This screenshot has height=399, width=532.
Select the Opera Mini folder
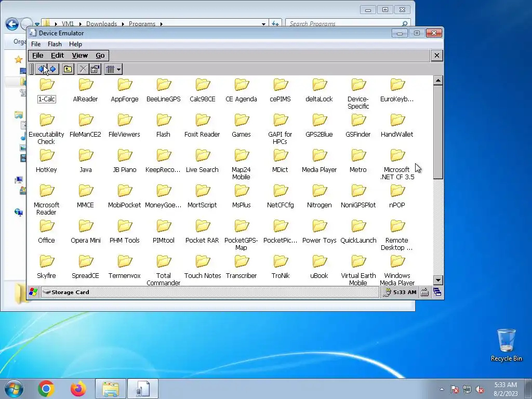click(x=86, y=232)
